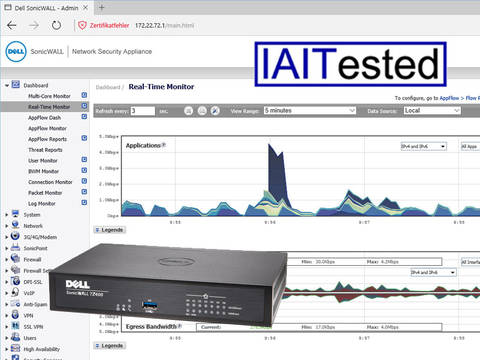This screenshot has height=360, width=480.
Task: Select the User Monitor menu entry
Action: [43, 161]
